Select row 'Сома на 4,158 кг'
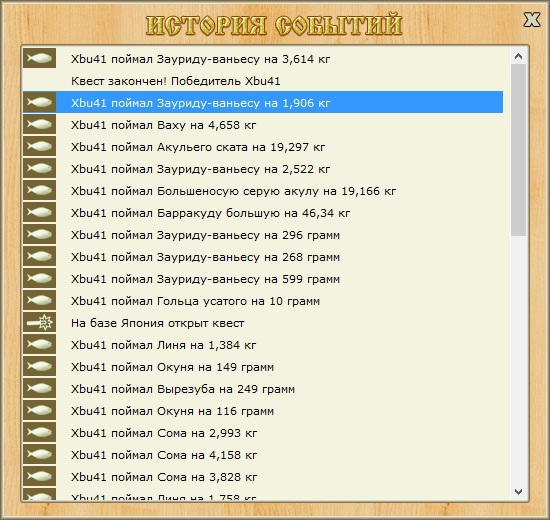Screen dimensions: 550x520 (263, 454)
